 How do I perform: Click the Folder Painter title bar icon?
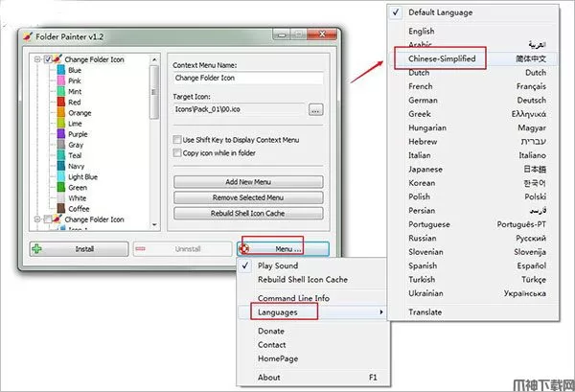coord(28,36)
